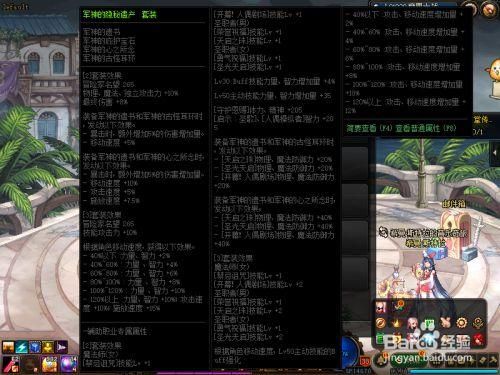
Task: Click the female character in red outfit
Action: [427, 277]
